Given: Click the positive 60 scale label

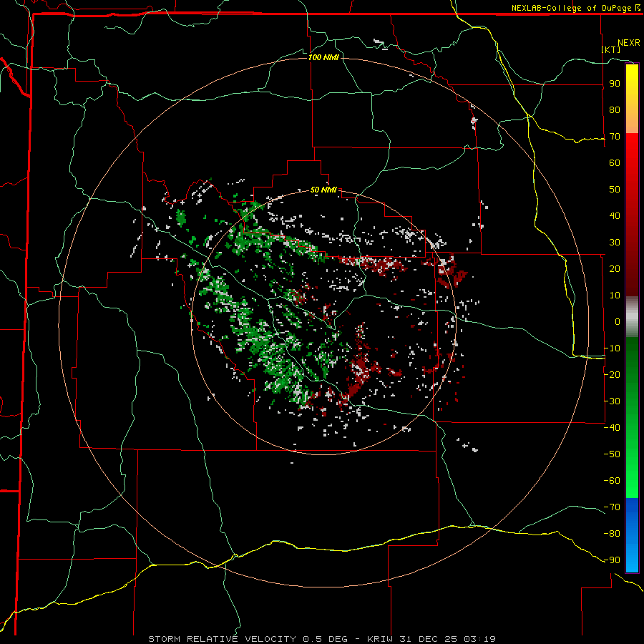Looking at the screenshot, I should pyautogui.click(x=615, y=162).
